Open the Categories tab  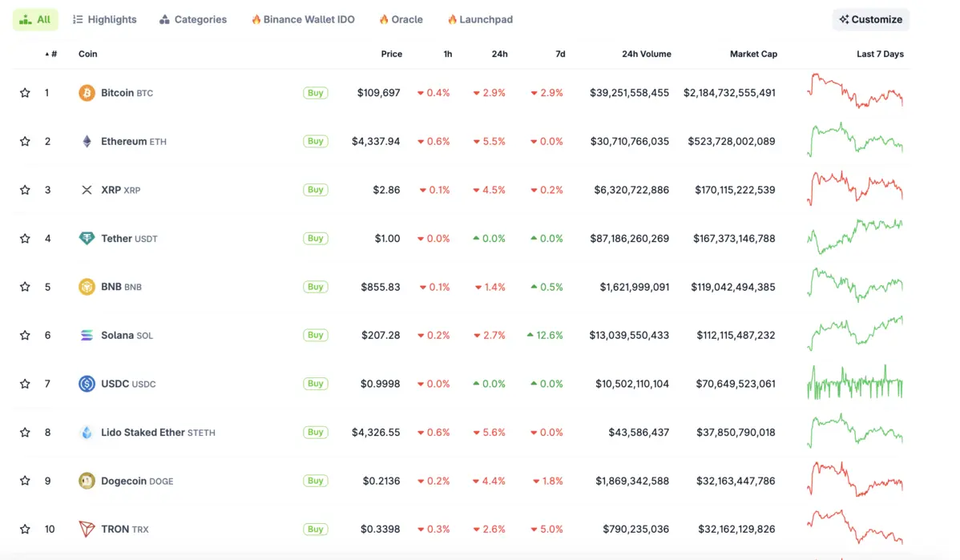[193, 19]
